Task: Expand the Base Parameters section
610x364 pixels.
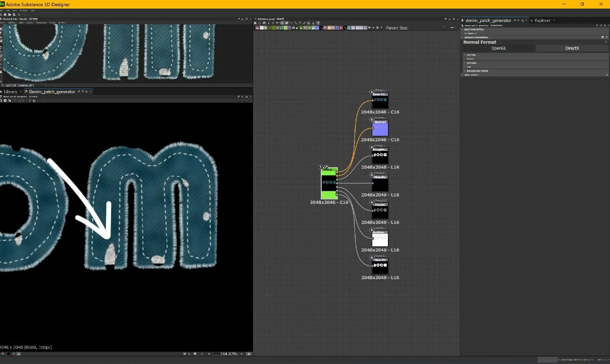Action: pos(474,30)
